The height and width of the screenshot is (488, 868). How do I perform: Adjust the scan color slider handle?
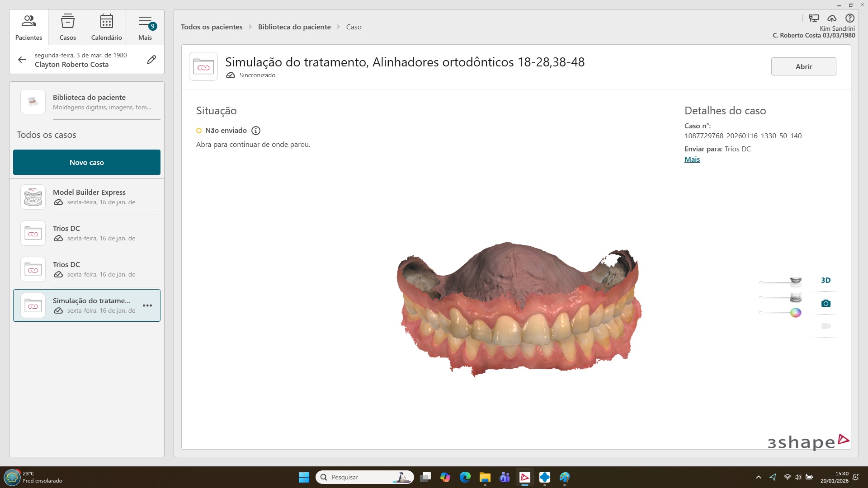tap(796, 313)
